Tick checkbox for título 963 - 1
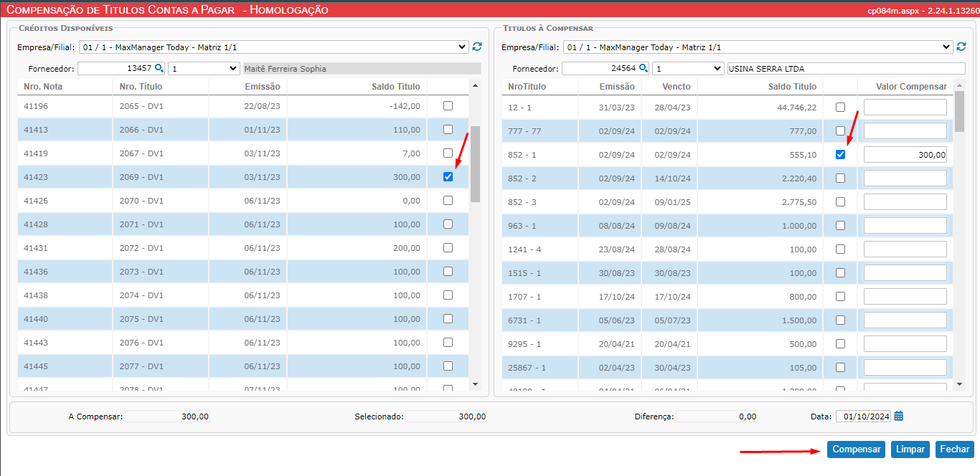Viewport: 980px width, 476px height. 840,225
